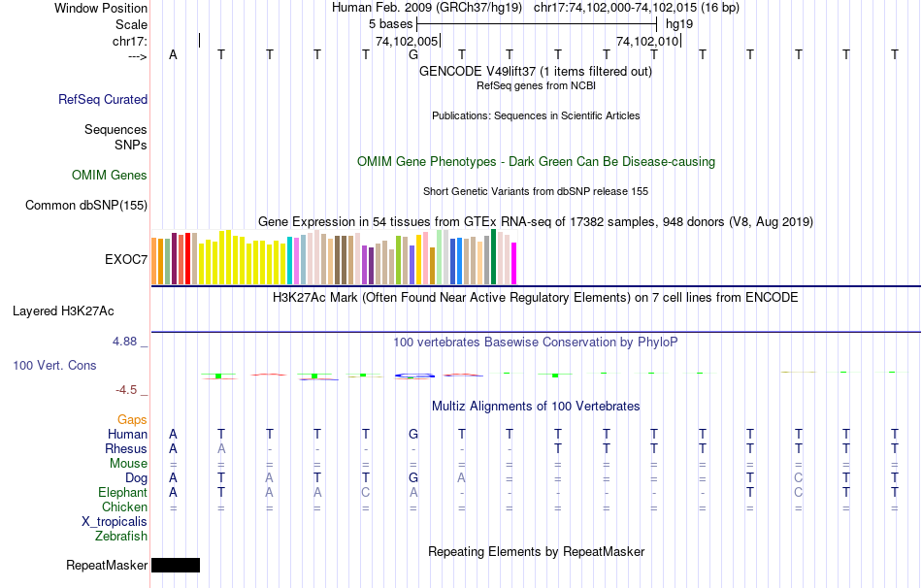Click 'RefSeq genes from NCBI' title

536,85
